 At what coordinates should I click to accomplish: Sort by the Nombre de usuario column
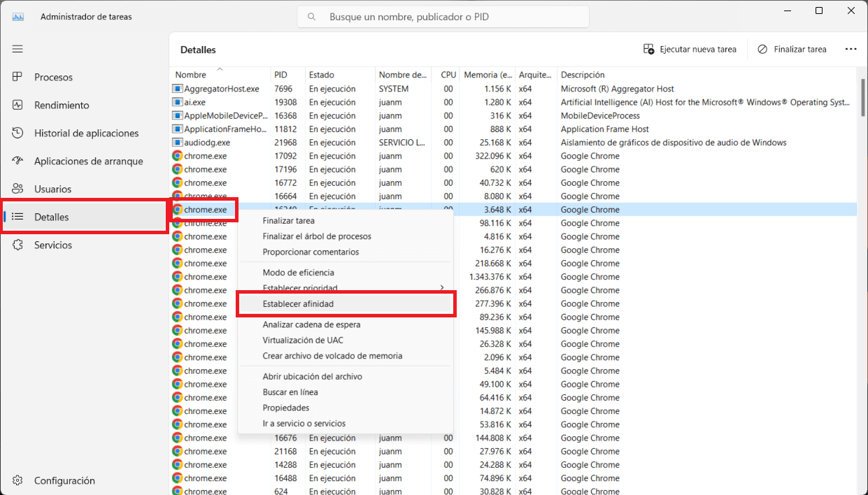tap(403, 75)
